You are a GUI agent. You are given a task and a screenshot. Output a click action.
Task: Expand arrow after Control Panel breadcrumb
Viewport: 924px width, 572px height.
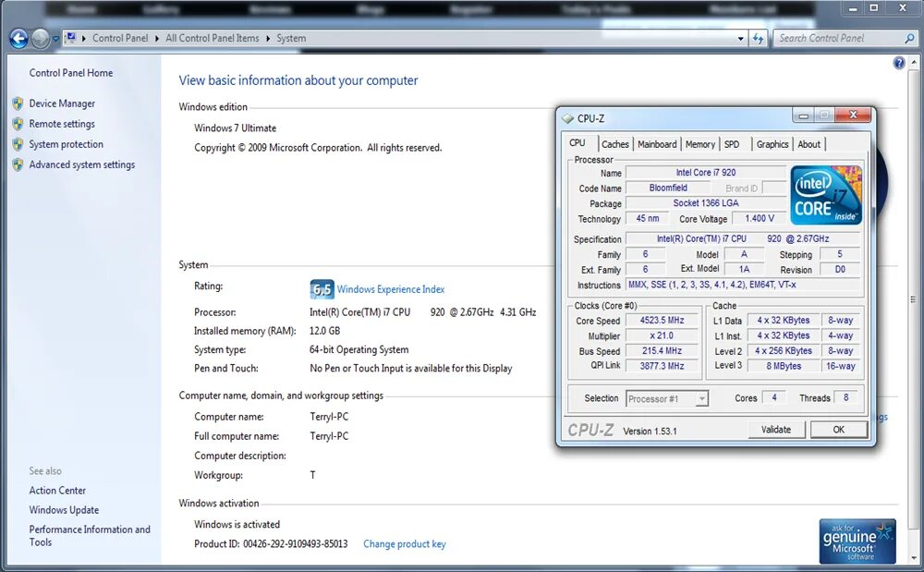(157, 38)
